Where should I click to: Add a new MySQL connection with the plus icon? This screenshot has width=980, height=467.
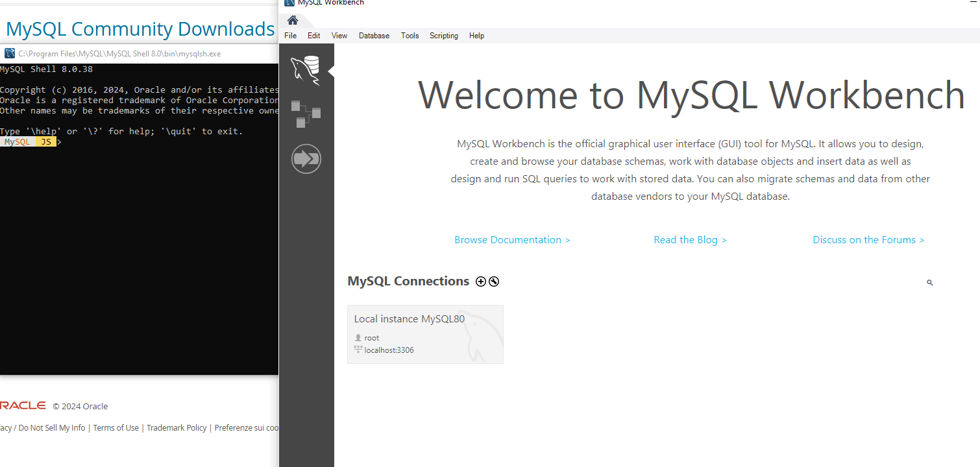(480, 281)
